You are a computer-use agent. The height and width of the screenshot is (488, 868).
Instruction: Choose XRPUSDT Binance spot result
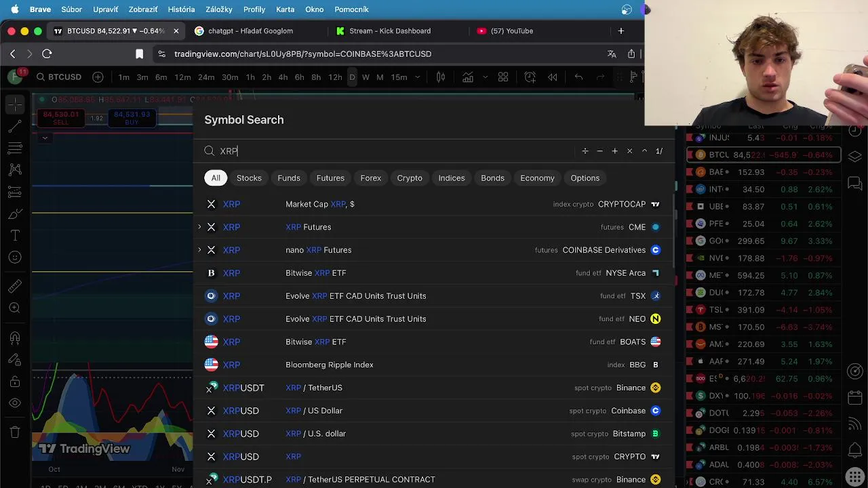coord(434,388)
